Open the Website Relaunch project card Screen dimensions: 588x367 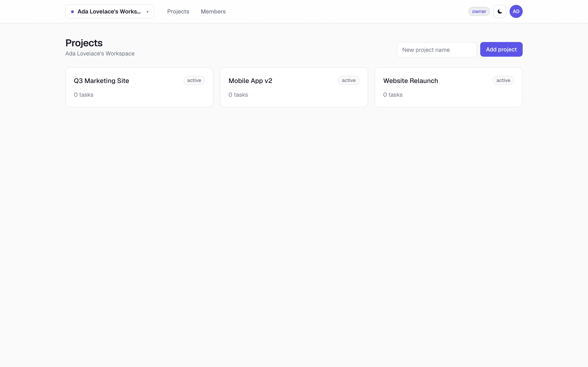(449, 87)
